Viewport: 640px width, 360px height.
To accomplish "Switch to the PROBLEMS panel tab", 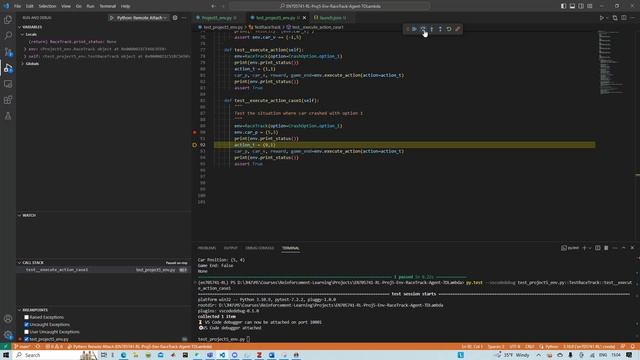I will [x=207, y=248].
